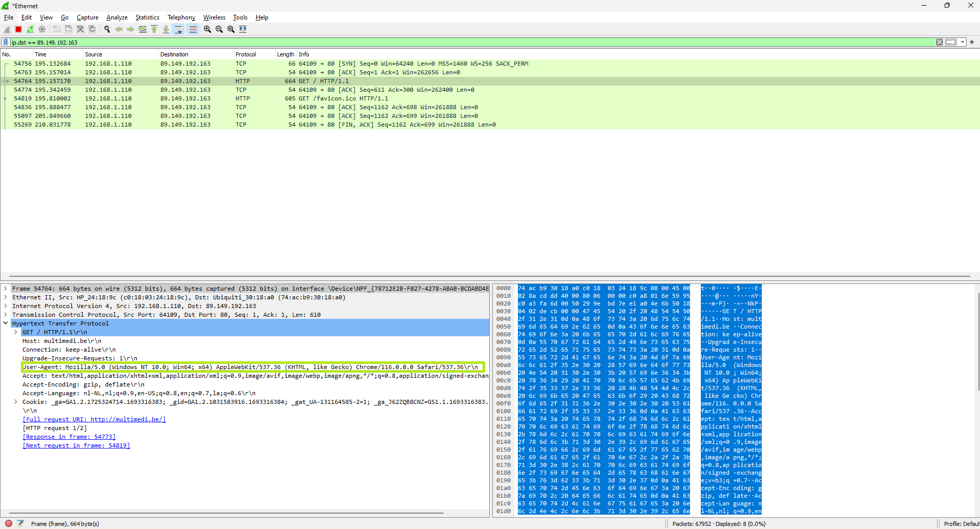The height and width of the screenshot is (529, 980).
Task: Toggle packet list coloring rules
Action: point(193,29)
